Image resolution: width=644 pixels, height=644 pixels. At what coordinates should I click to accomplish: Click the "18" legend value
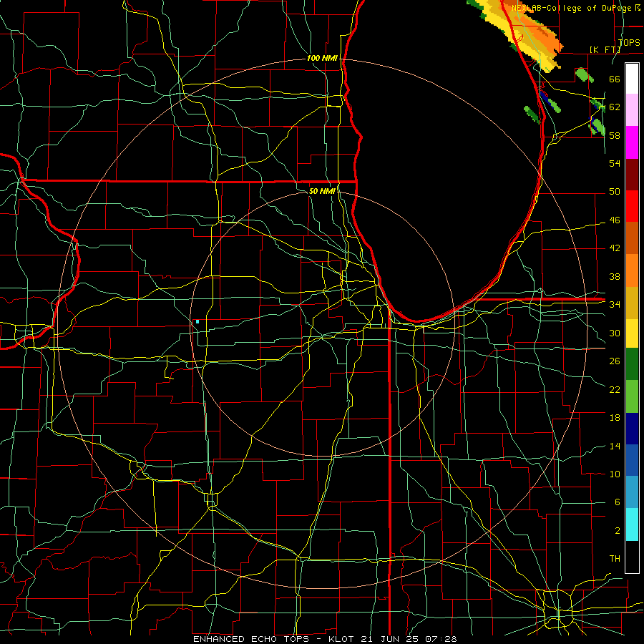615,418
